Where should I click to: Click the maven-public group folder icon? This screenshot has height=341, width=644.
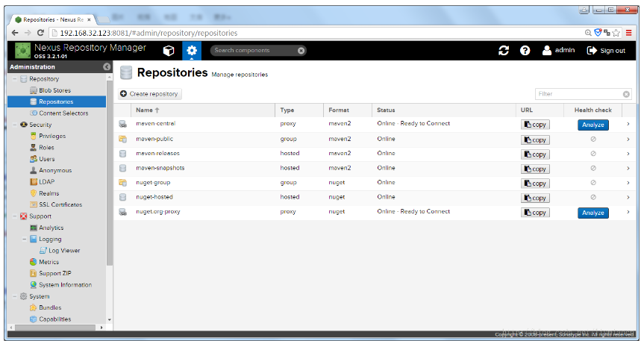122,139
